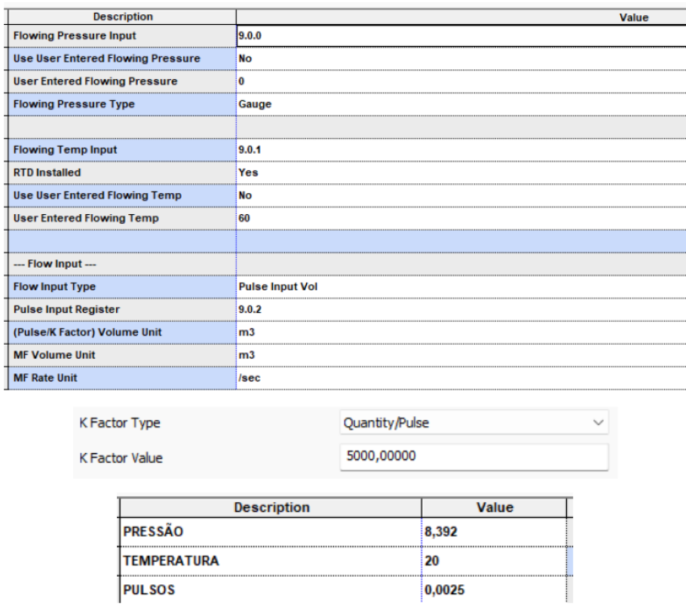The height and width of the screenshot is (616, 686).
Task: Click the 'K Factor Value' label
Action: 121,458
